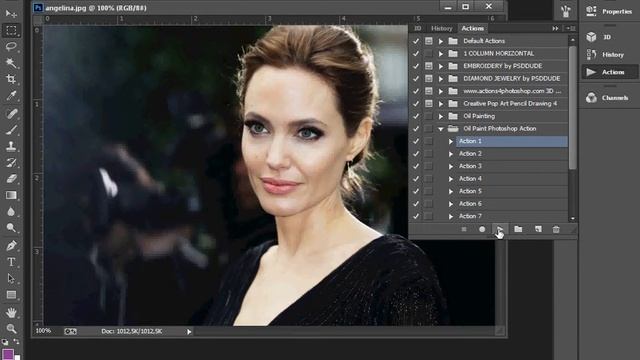Open Properties panel in dock
The height and width of the screenshot is (360, 640).
[x=609, y=11]
